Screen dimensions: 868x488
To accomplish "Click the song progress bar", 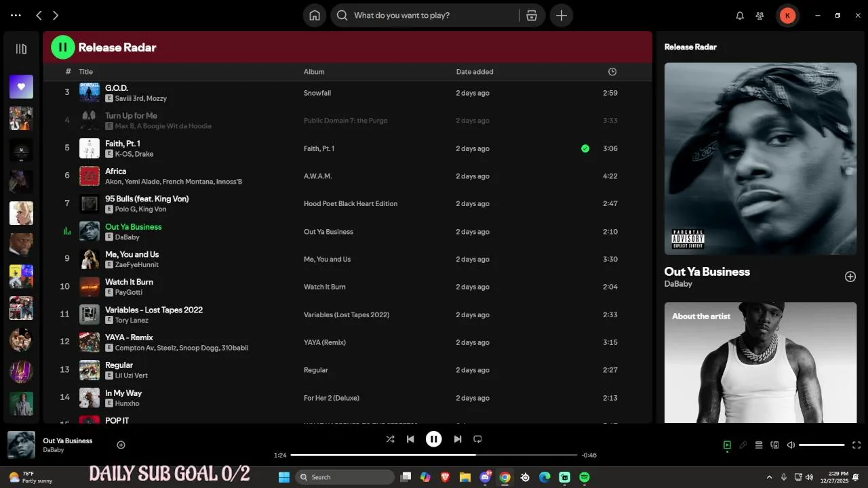I will pyautogui.click(x=434, y=455).
